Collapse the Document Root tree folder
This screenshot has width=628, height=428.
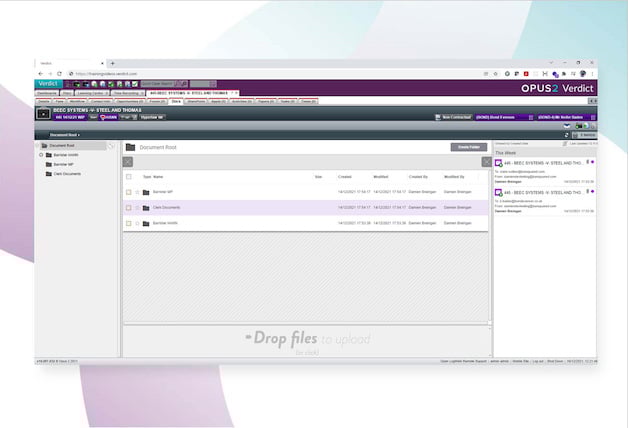click(x=41, y=146)
